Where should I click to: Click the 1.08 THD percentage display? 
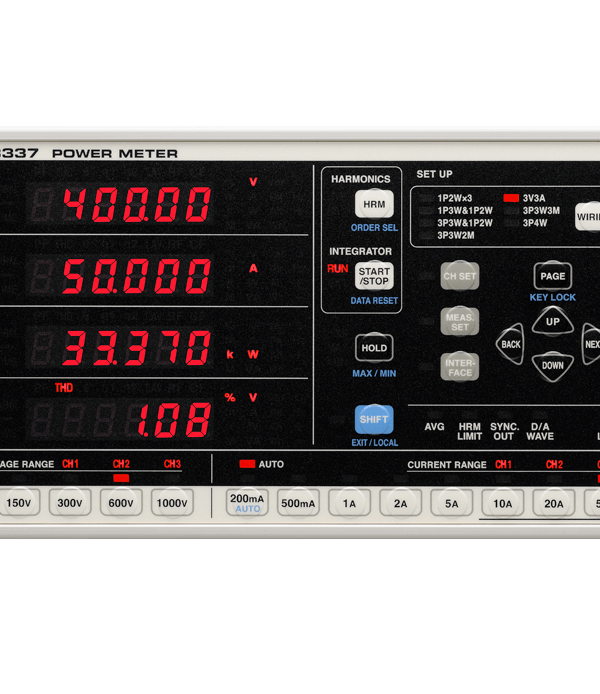[x=174, y=420]
